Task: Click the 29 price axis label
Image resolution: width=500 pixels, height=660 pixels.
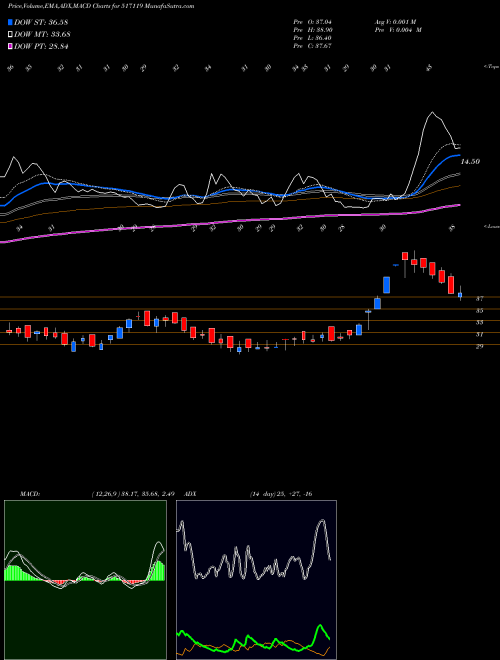Action: coord(479,346)
